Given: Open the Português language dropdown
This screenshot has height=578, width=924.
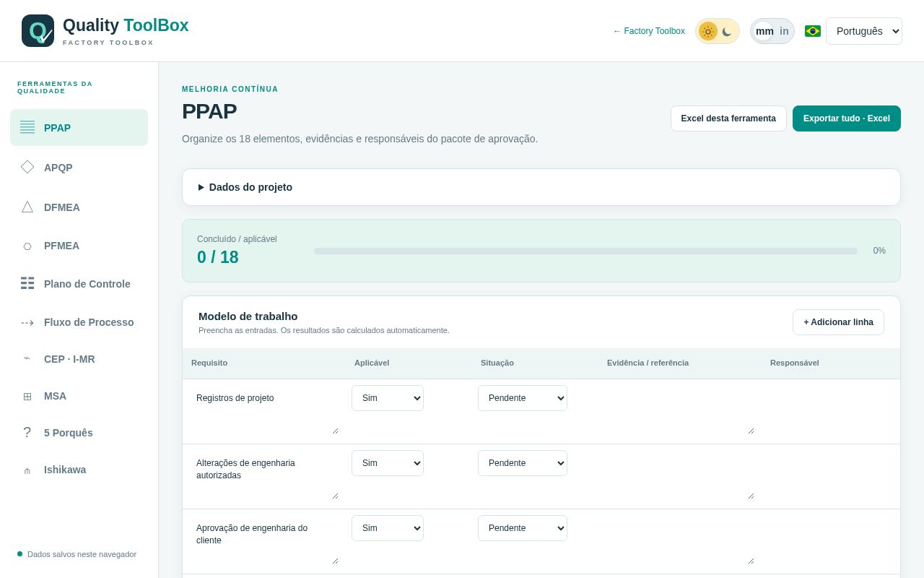Looking at the screenshot, I should 864,31.
